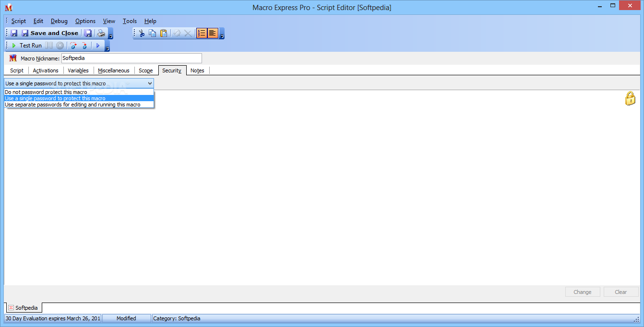This screenshot has width=644, height=327.
Task: Click Test Run button
Action: coord(26,46)
